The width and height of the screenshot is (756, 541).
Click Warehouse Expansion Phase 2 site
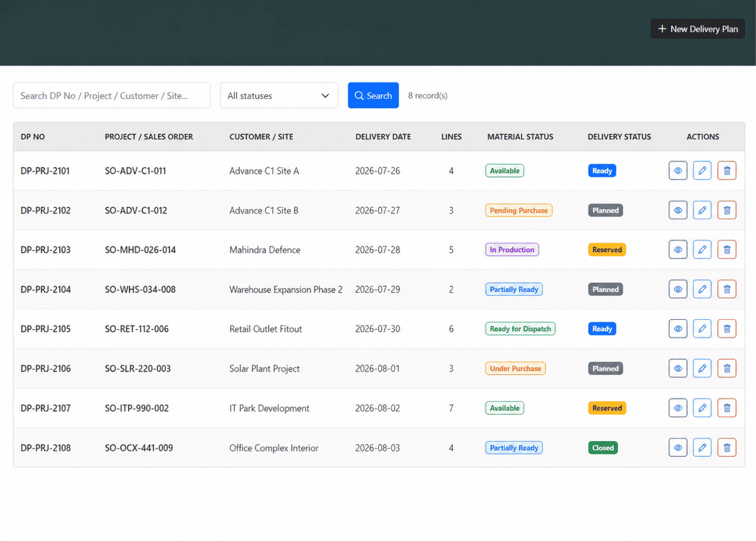tap(286, 290)
